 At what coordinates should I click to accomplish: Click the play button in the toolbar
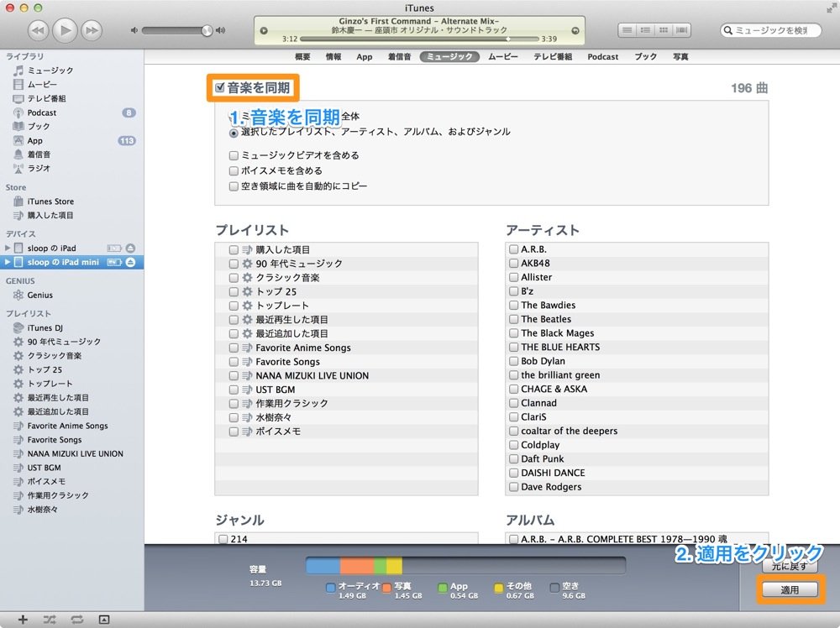65,30
